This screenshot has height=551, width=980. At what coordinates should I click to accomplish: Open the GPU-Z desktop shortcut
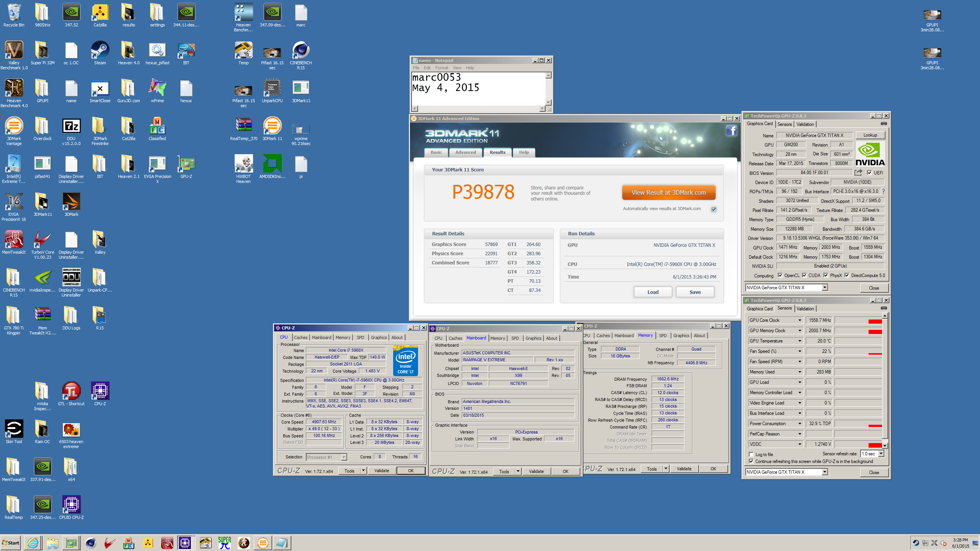186,167
